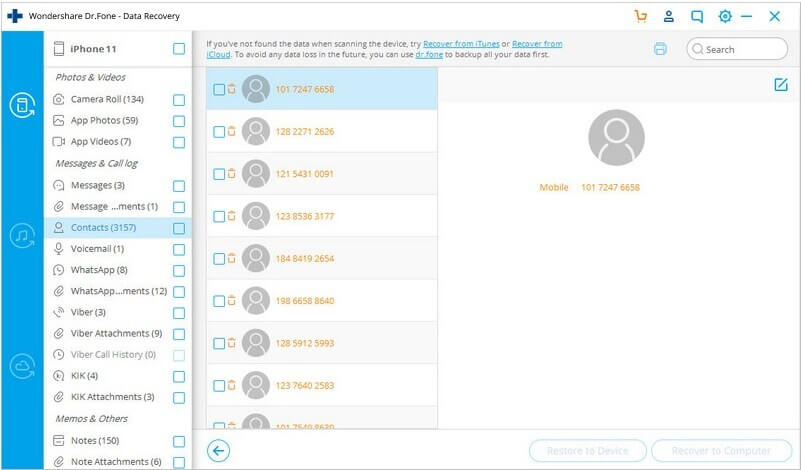Open the feedback chat icon

pos(697,16)
